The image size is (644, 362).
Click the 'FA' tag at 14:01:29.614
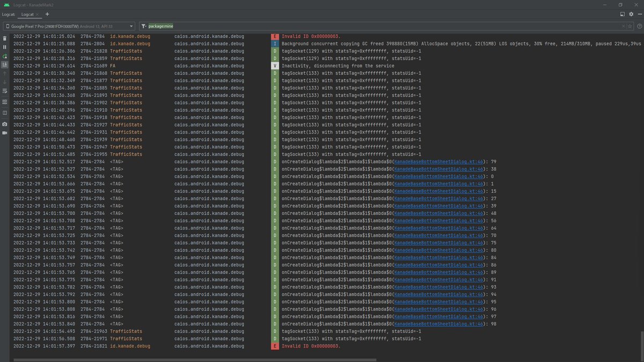pyautogui.click(x=113, y=65)
